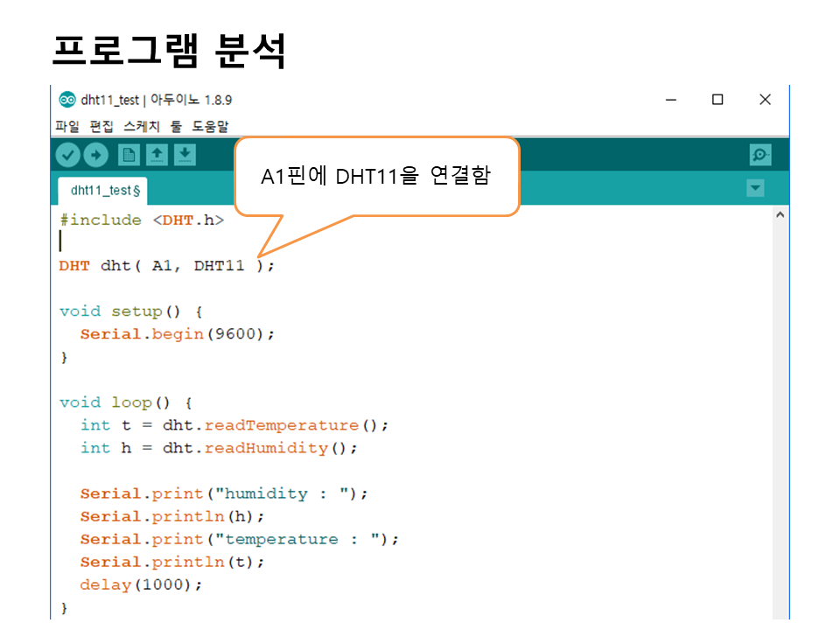Click 'int h = dht.readHumidity();' line
Image resolution: width=840 pixels, height=630 pixels.
(x=219, y=448)
